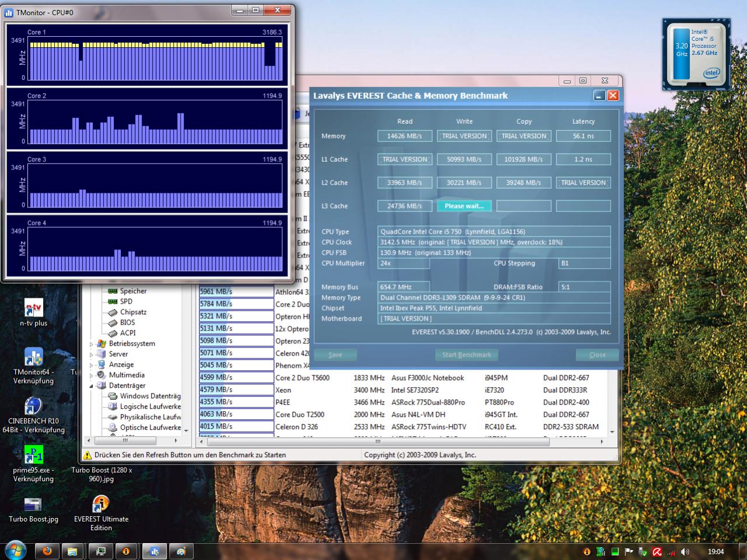The height and width of the screenshot is (560, 747).
Task: Click the Please wait progress cell
Action: [464, 206]
